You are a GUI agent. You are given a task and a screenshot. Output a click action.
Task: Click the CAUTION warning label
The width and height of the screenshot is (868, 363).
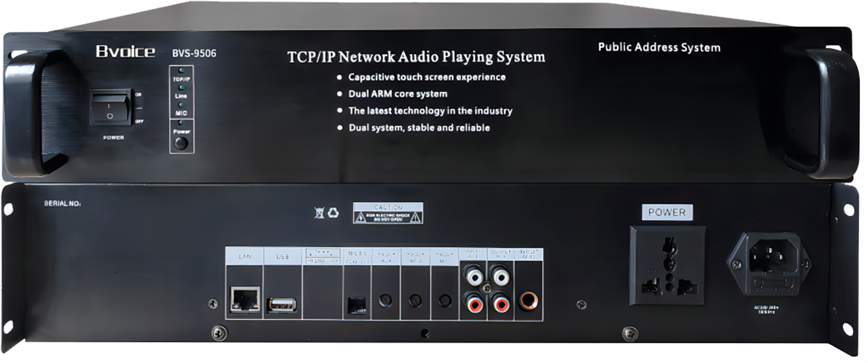388,213
